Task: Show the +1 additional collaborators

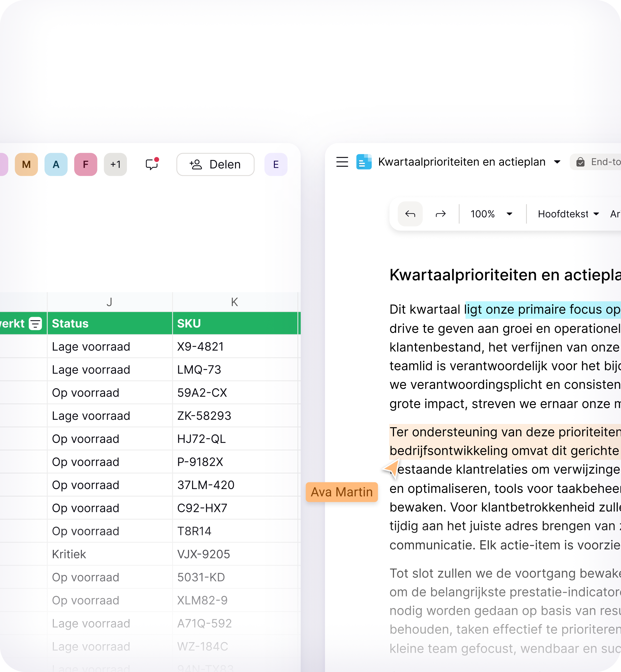Action: 115,164
